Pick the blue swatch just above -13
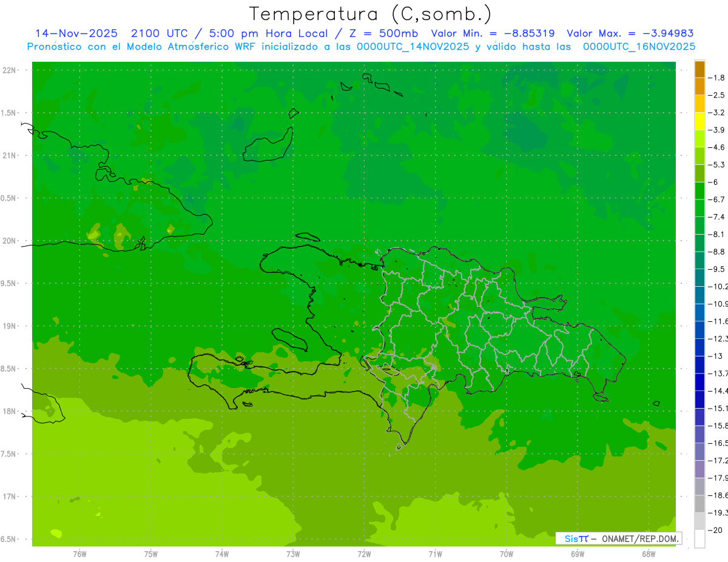 coord(700,347)
